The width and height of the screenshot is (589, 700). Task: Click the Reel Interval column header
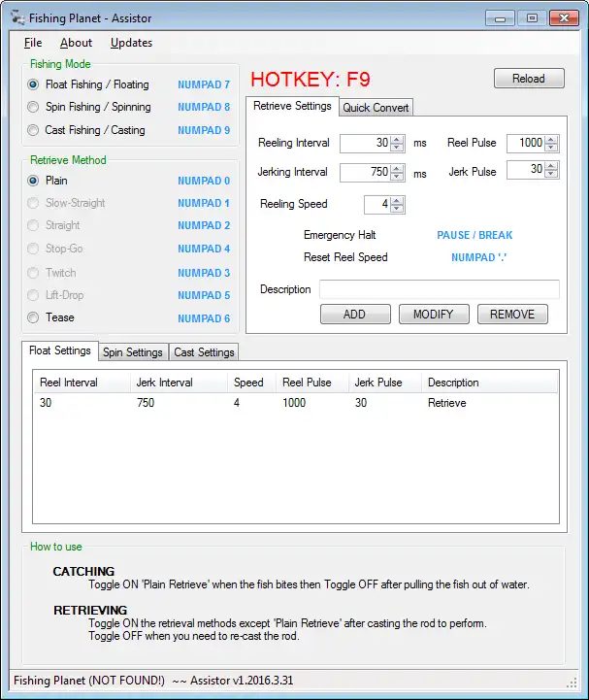point(82,383)
